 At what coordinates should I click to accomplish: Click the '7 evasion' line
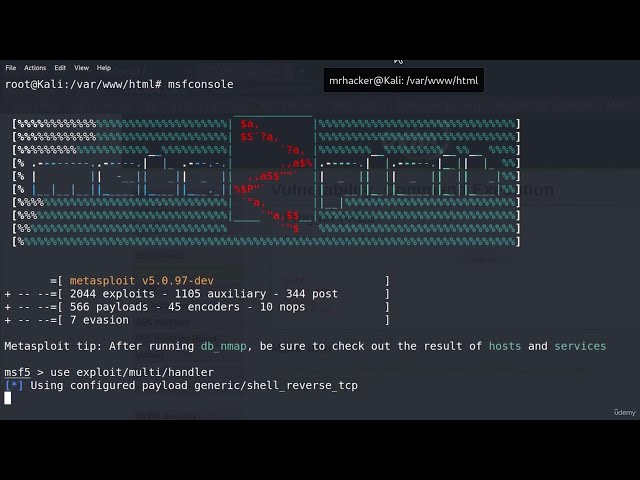pos(99,320)
